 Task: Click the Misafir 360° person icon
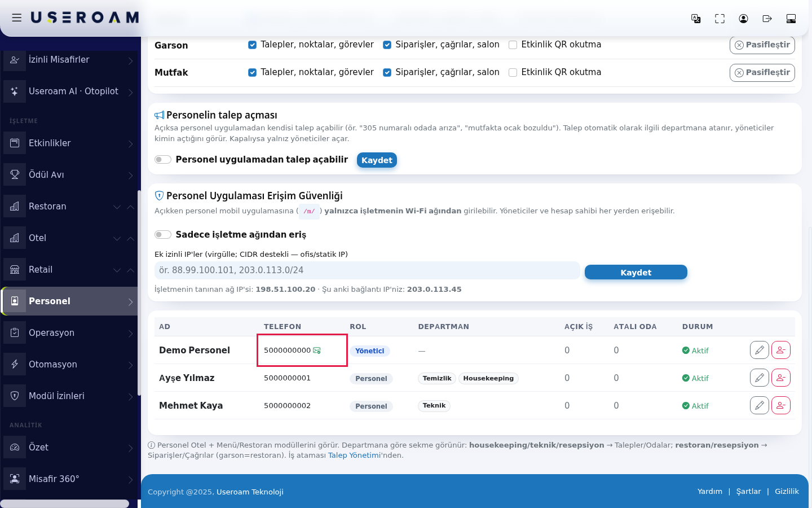point(15,479)
